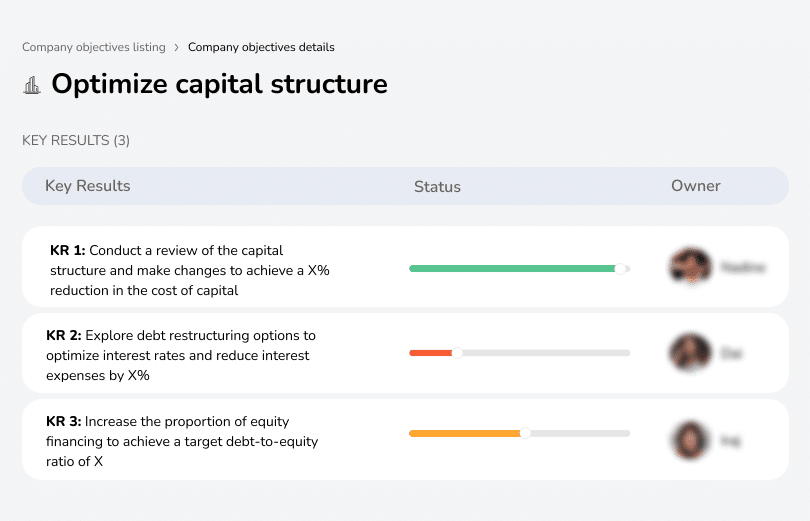Click Company objectives details breadcrumb
The width and height of the screenshot is (810, 521).
pos(261,47)
